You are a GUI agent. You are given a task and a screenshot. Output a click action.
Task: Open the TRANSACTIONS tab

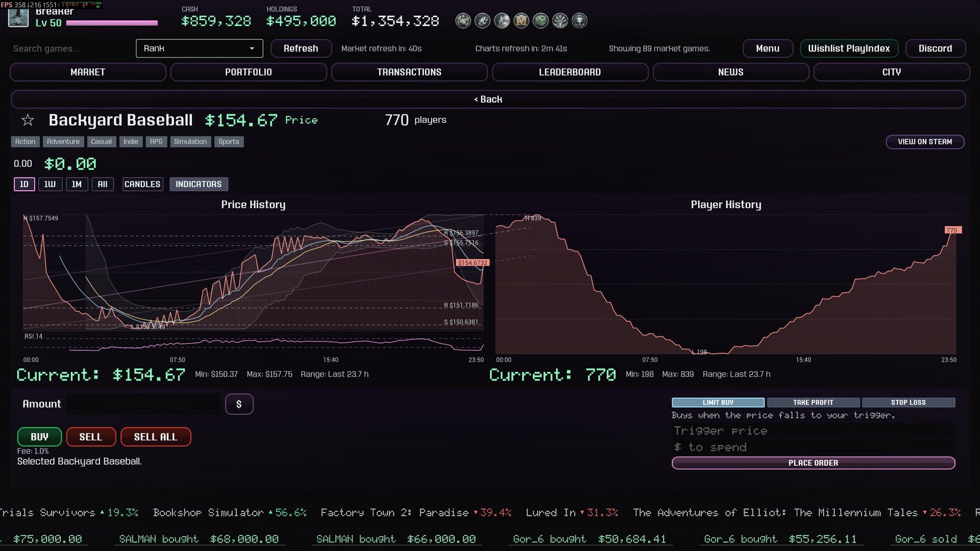(409, 72)
